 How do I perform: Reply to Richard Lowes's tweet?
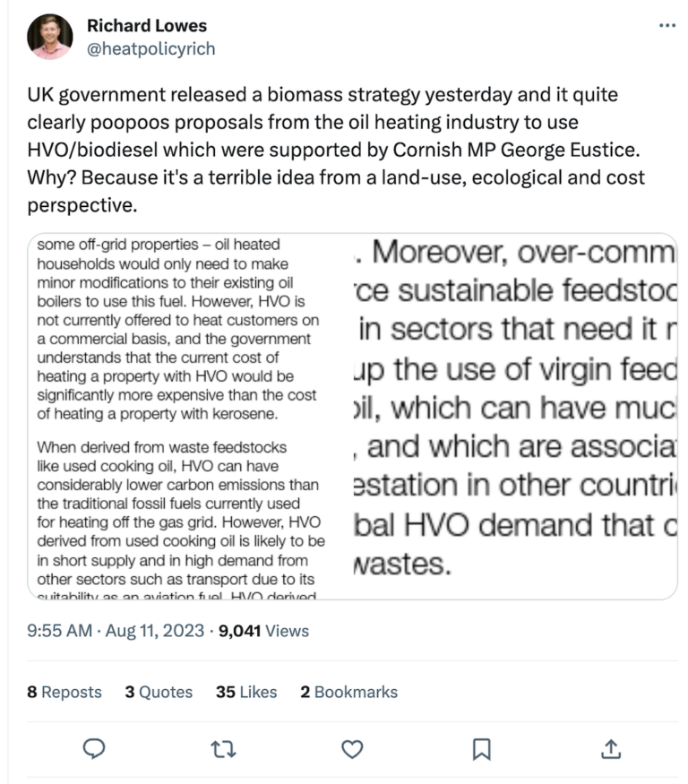(x=93, y=749)
